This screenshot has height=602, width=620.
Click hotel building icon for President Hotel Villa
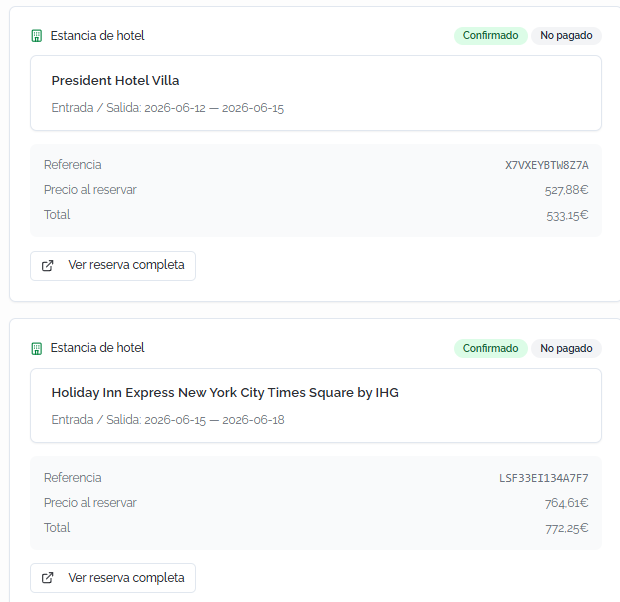point(37,36)
